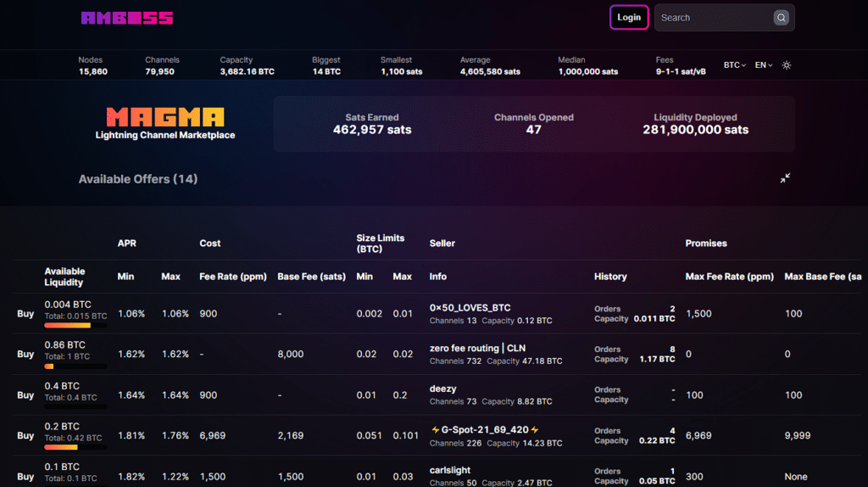This screenshot has height=487, width=868.
Task: Click the Available Offers (14) heading
Action: pos(138,179)
